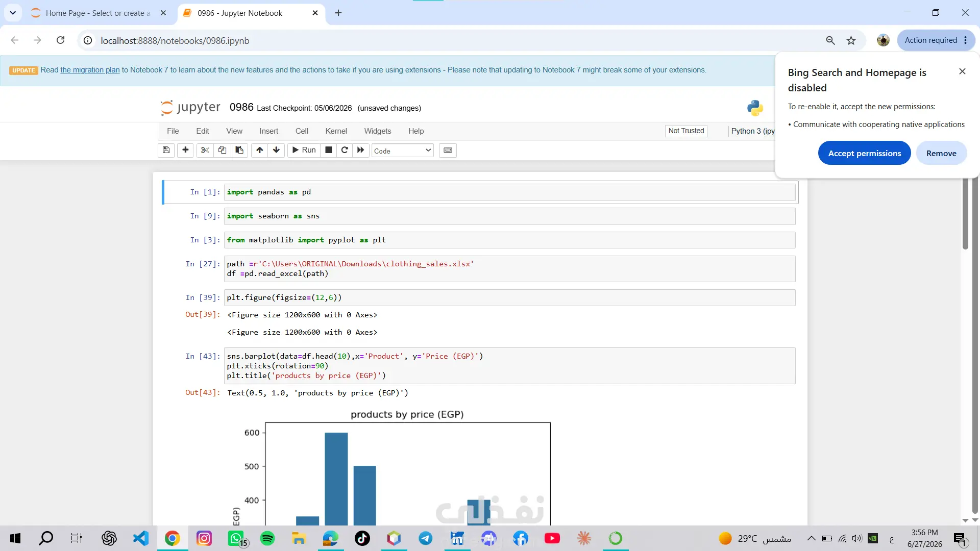Click the Jupyter logo
Image resolution: width=980 pixels, height=551 pixels.
point(190,108)
